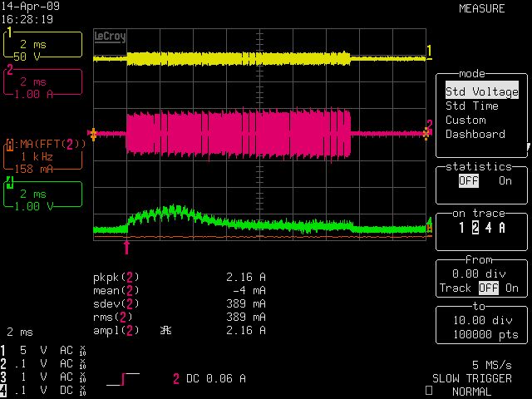Select the mean(2) measurement row
The height and width of the screenshot is (399, 532).
pos(180,290)
